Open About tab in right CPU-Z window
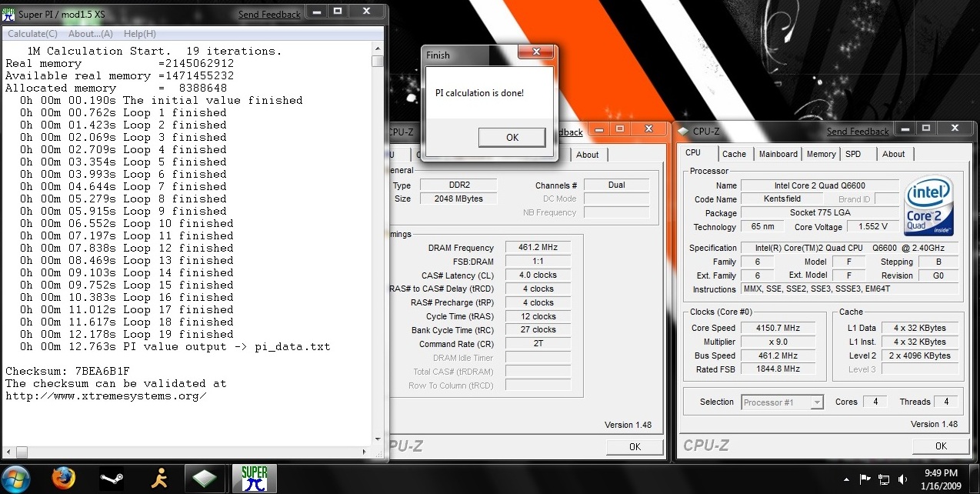This screenshot has width=980, height=494. pos(893,154)
